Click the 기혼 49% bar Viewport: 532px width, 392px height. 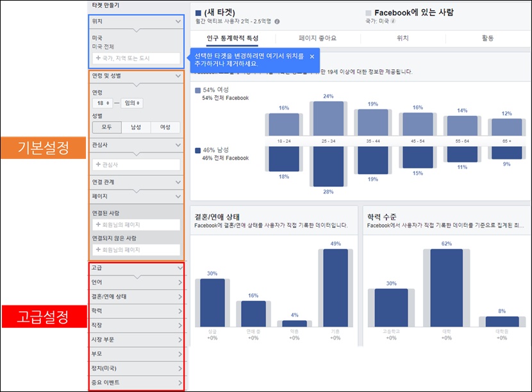point(336,288)
